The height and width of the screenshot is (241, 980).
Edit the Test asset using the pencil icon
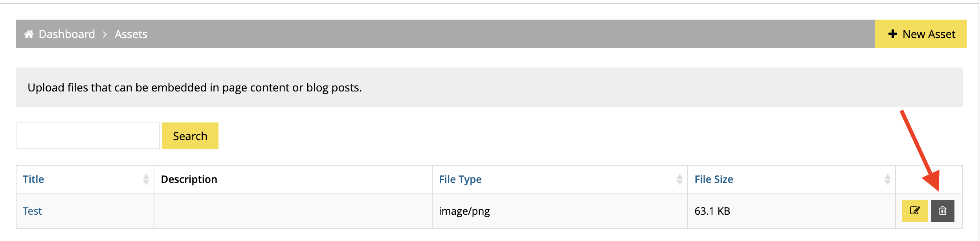(915, 211)
